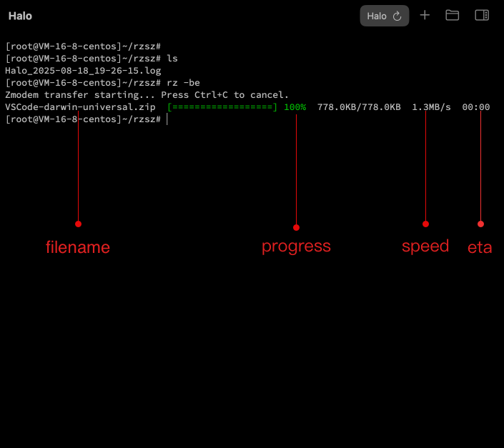Click the red dot above the progress label

tap(296, 227)
